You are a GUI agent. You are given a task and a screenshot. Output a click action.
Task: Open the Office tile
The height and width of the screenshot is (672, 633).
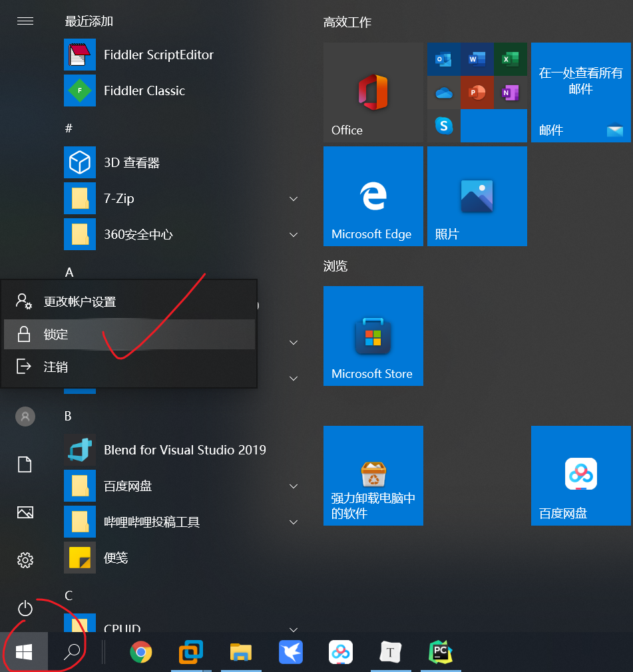373,93
